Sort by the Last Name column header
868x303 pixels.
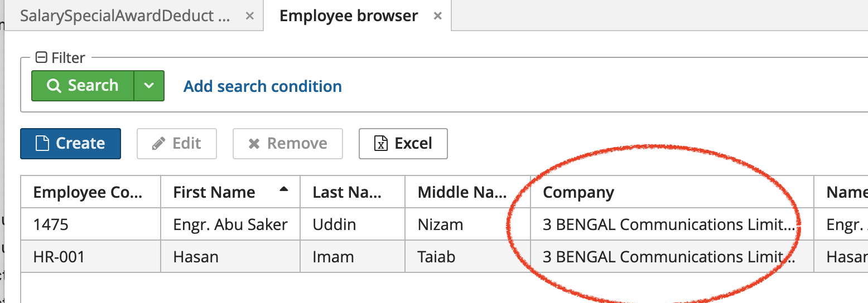pos(353,193)
